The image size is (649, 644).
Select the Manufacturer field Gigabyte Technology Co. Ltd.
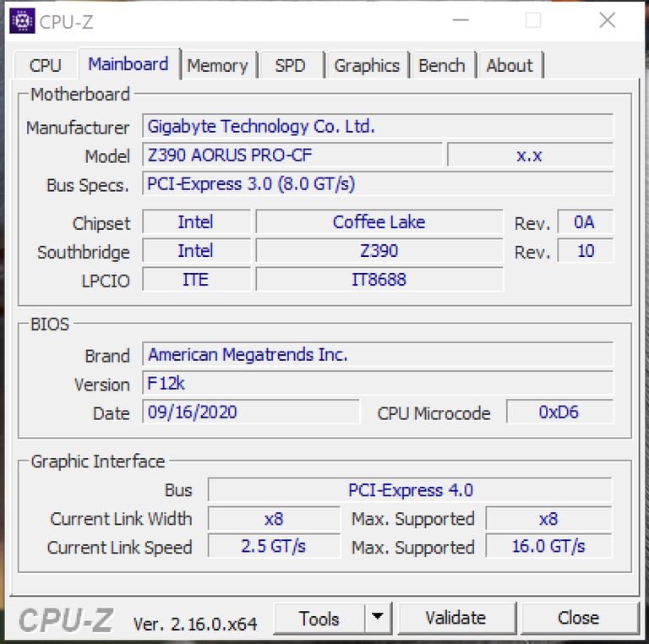(x=378, y=126)
